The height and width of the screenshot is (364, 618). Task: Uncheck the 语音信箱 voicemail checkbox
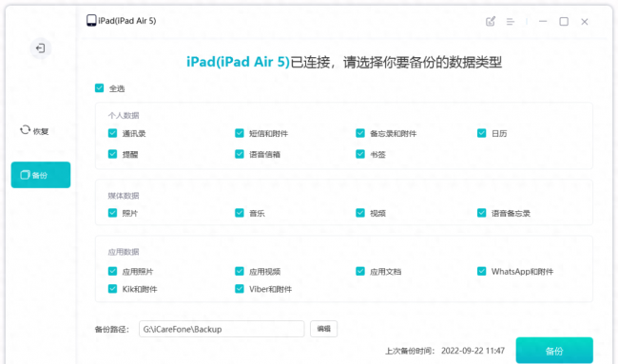tap(240, 154)
